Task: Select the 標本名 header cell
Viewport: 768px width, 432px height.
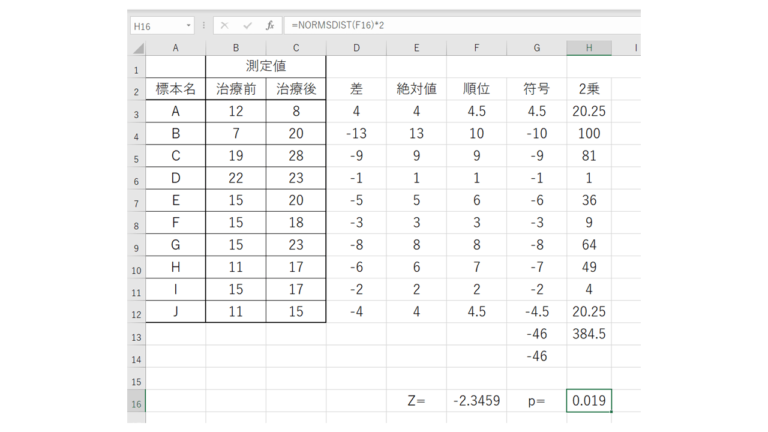Action: [x=176, y=89]
